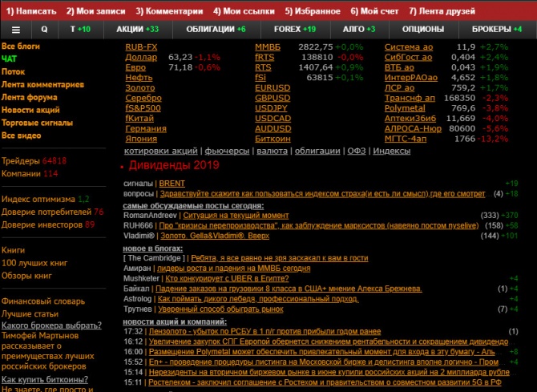The height and width of the screenshot is (392, 537).
Task: Switch to the 'АКЦИИ +33' tab
Action: (x=138, y=30)
